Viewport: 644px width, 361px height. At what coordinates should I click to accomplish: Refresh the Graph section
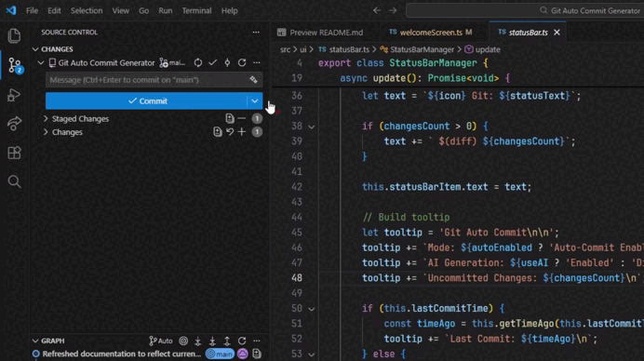coord(242,341)
